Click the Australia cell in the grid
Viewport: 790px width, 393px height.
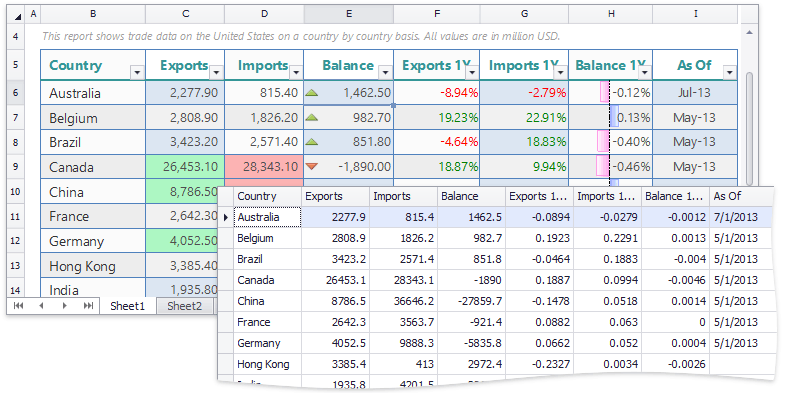click(267, 218)
